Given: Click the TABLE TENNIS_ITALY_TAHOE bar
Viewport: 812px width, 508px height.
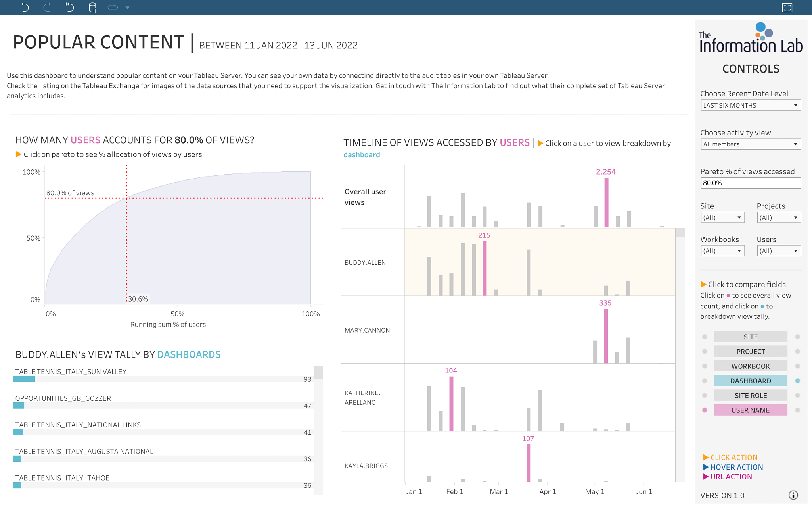Looking at the screenshot, I should coord(17,485).
